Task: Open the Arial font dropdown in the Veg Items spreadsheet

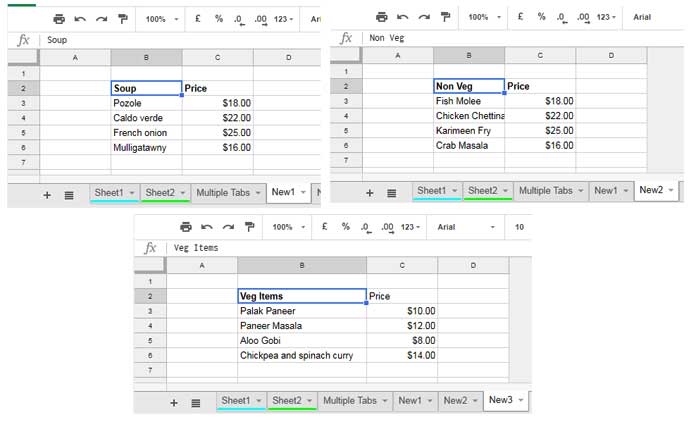Action: 466,227
